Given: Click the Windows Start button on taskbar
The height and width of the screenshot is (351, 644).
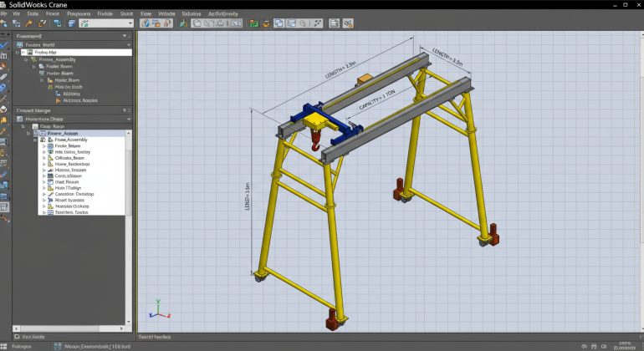Looking at the screenshot, I should pos(7,345).
